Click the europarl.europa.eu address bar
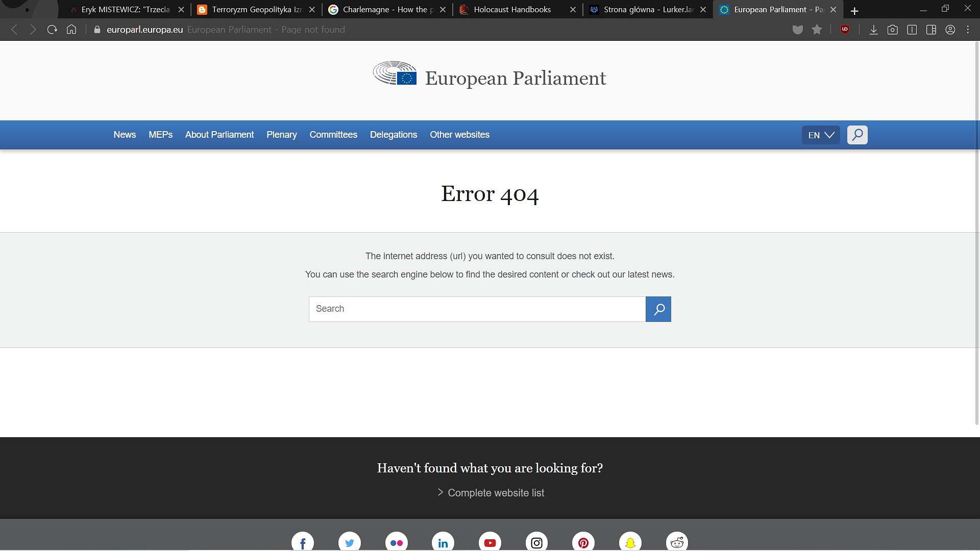The width and height of the screenshot is (980, 551). point(144,30)
